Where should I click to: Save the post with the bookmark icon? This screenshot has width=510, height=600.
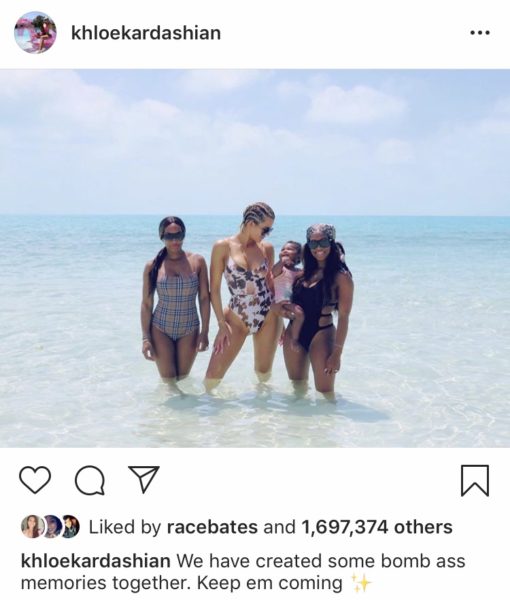click(475, 481)
